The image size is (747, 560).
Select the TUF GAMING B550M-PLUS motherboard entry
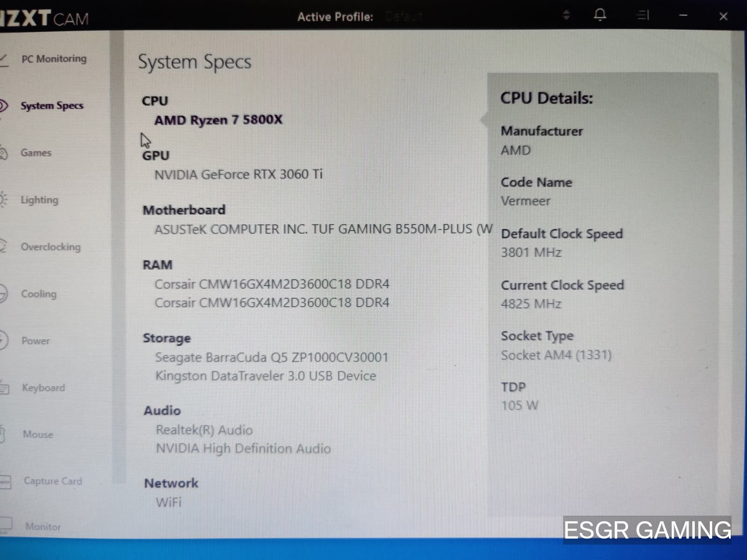(x=323, y=229)
